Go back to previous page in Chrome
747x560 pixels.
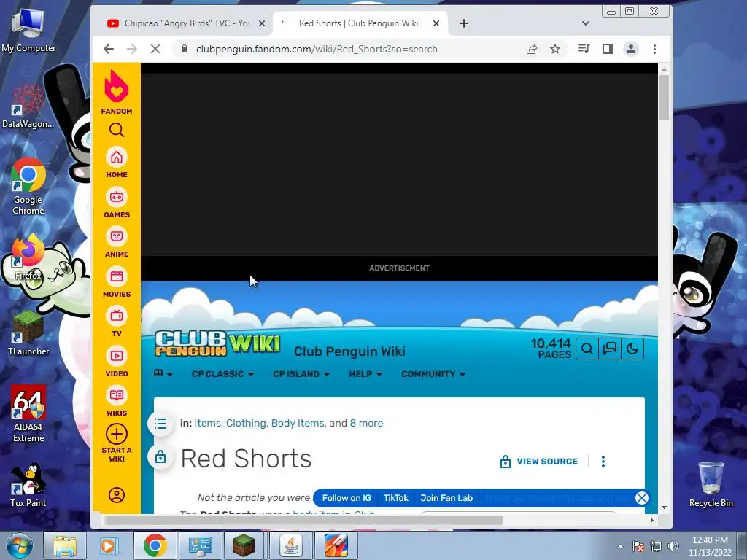click(x=109, y=49)
